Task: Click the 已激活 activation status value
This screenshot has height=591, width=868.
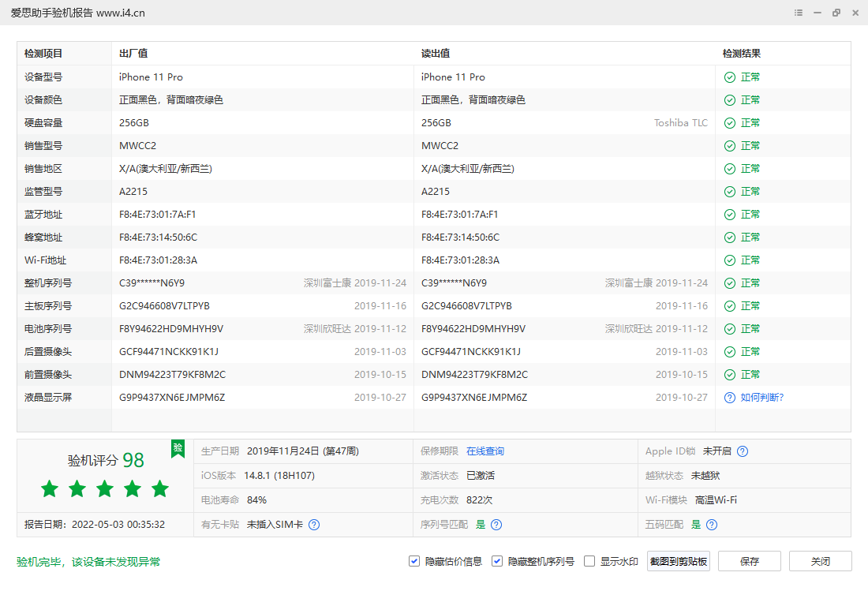Action: [x=481, y=476]
